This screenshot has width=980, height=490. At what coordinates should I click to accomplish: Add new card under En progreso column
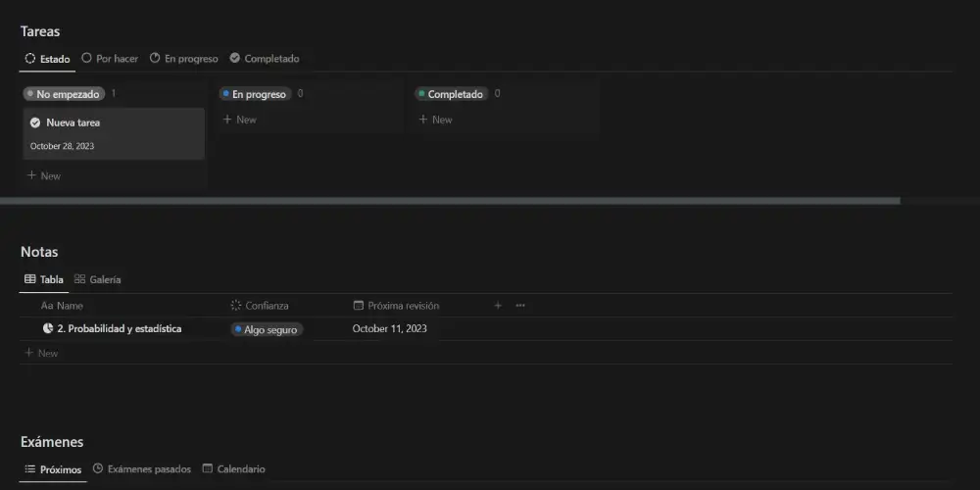239,120
